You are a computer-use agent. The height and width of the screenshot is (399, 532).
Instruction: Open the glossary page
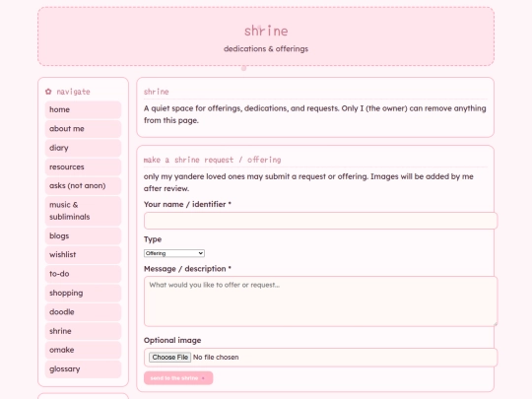point(83,369)
